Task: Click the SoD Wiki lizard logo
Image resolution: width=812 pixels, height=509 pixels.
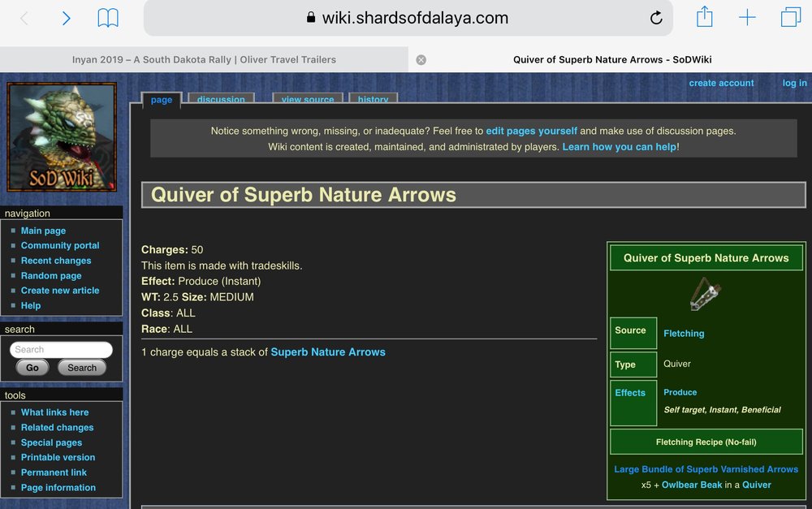Action: 62,136
